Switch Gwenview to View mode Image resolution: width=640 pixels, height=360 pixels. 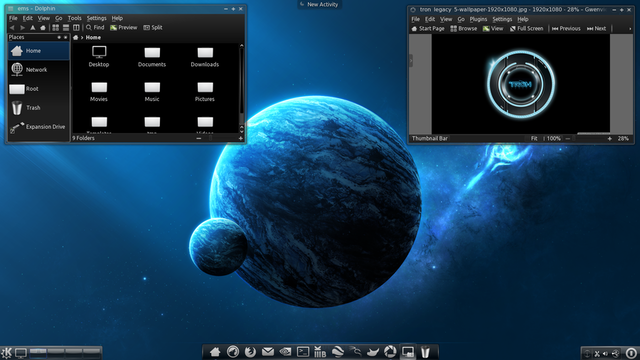coord(493,29)
